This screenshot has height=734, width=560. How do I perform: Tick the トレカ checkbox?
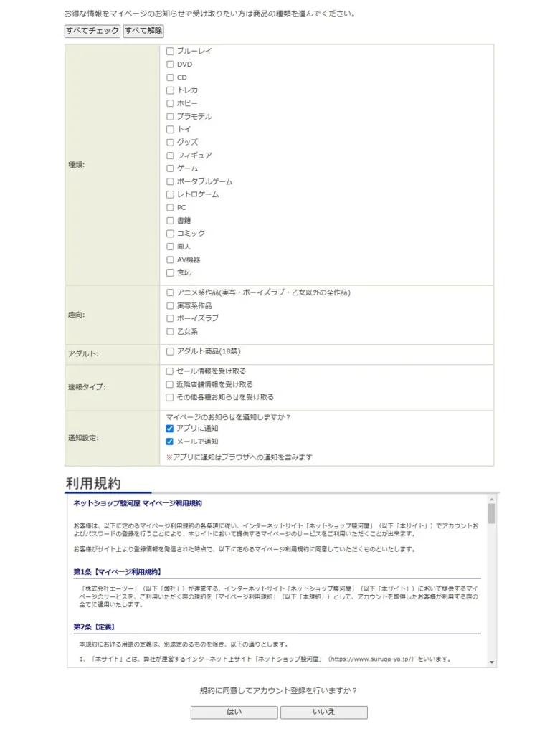click(171, 90)
